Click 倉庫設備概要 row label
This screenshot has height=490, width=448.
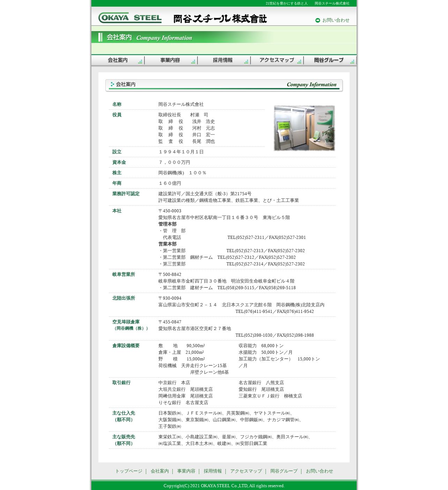(126, 346)
